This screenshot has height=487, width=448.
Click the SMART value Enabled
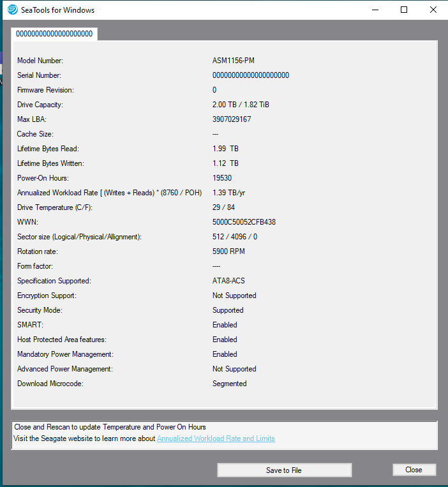(225, 325)
